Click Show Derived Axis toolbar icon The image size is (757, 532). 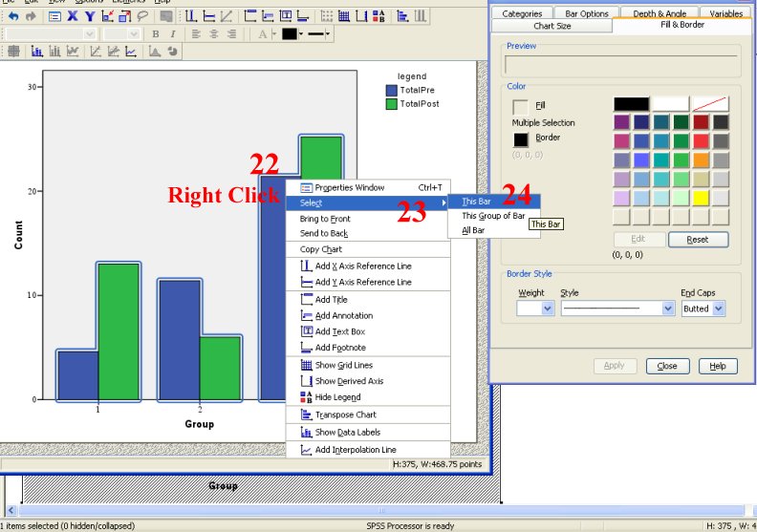(361, 16)
